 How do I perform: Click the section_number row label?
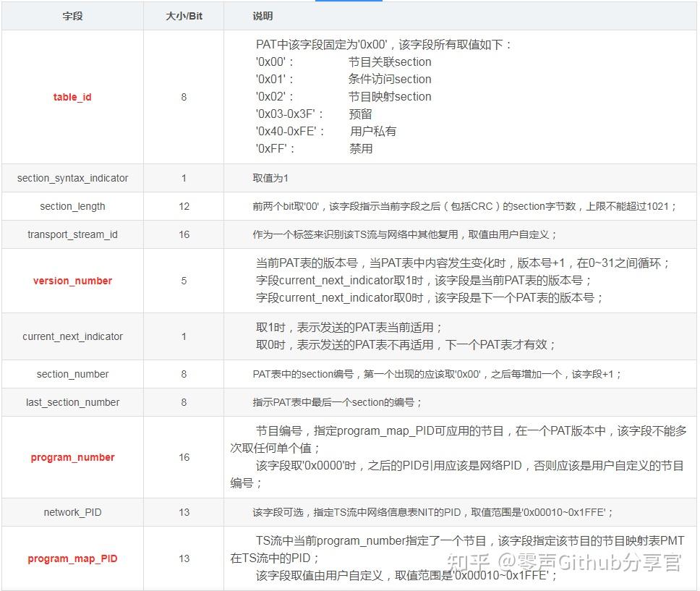coord(72,374)
